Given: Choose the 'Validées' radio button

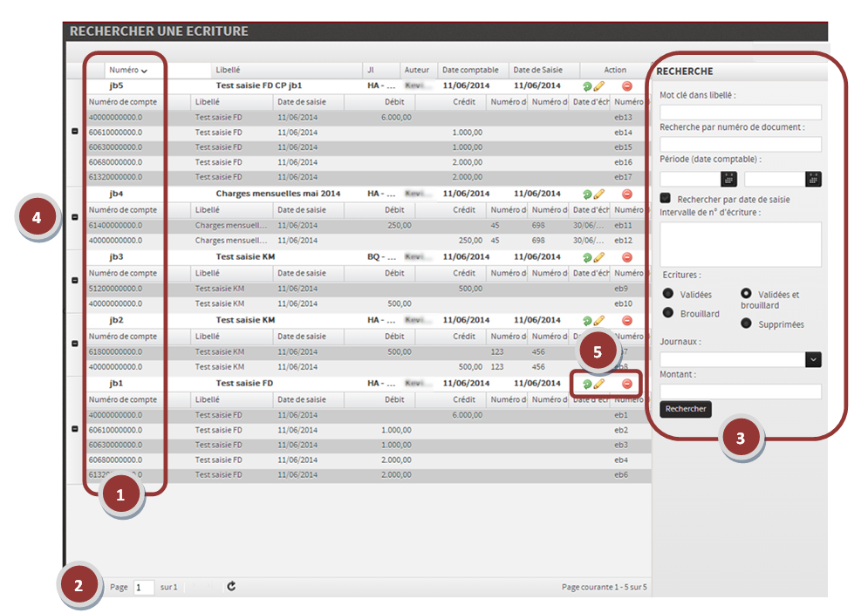Looking at the screenshot, I should (x=668, y=294).
